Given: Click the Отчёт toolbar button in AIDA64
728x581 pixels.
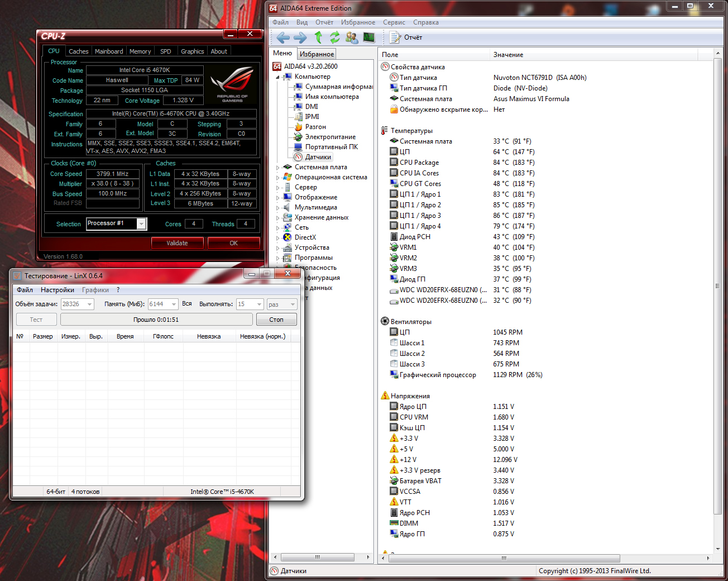Looking at the screenshot, I should [x=406, y=37].
